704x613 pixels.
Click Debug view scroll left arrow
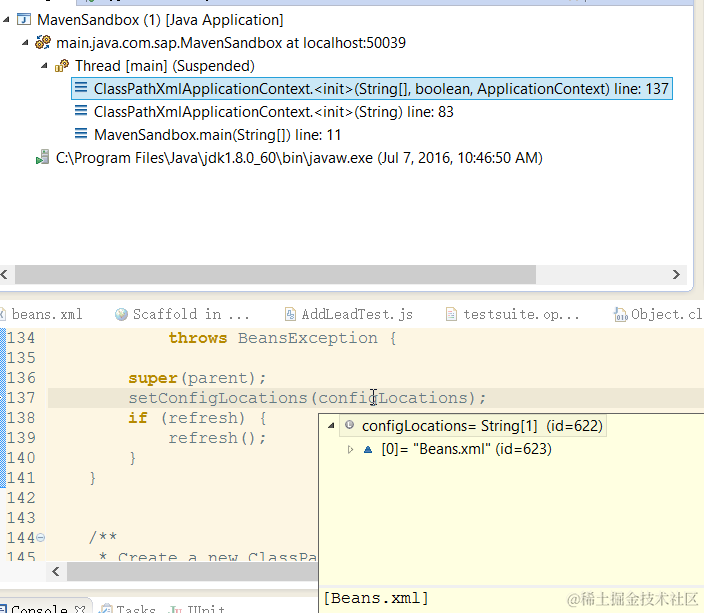point(5,274)
